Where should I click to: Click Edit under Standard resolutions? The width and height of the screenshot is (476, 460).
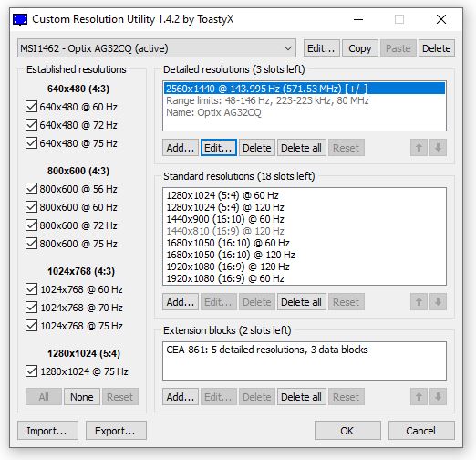coord(218,302)
